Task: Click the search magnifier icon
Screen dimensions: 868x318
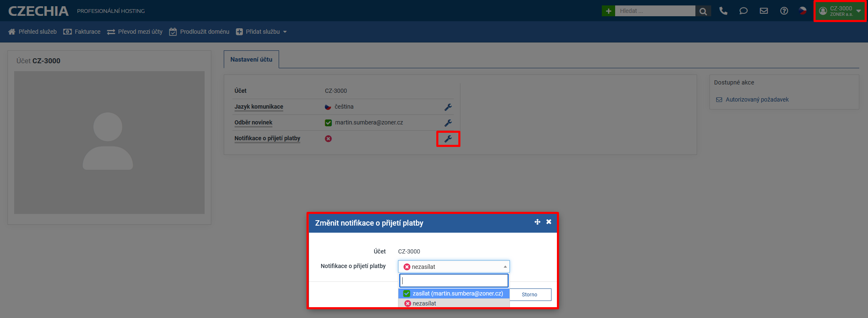Action: coord(703,11)
